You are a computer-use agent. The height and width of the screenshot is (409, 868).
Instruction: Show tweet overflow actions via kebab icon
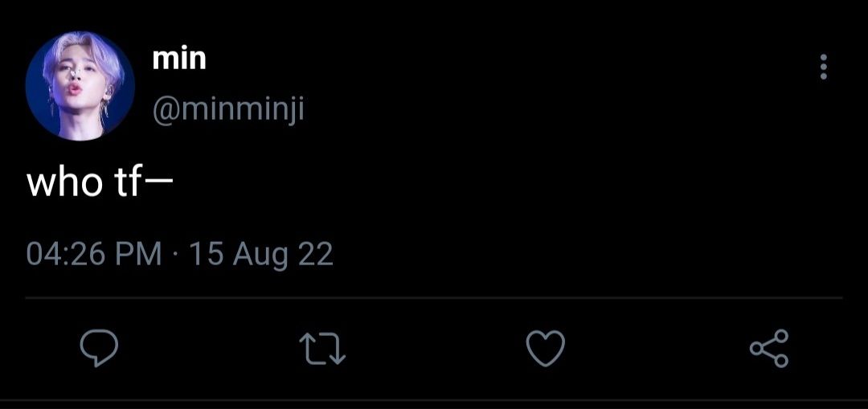(x=824, y=67)
